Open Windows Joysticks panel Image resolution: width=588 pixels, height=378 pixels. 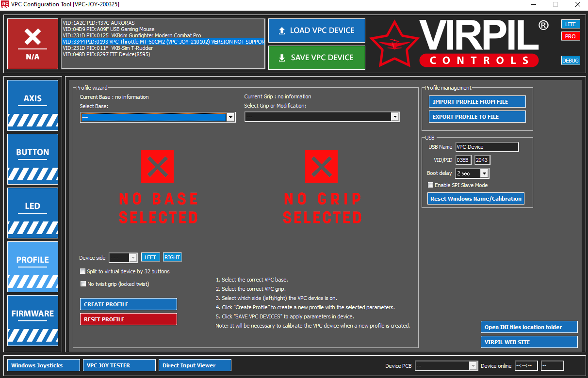coord(44,365)
